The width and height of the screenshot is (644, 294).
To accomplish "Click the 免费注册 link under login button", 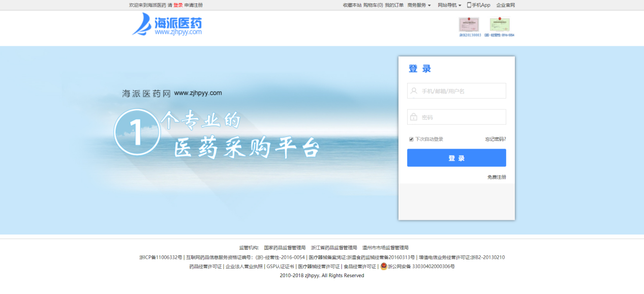I will (x=497, y=177).
